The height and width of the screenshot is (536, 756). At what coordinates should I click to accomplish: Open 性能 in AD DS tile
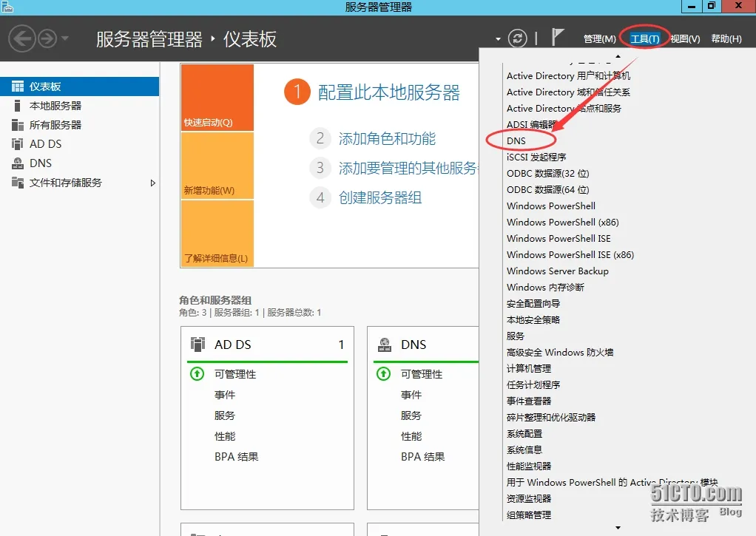click(225, 436)
